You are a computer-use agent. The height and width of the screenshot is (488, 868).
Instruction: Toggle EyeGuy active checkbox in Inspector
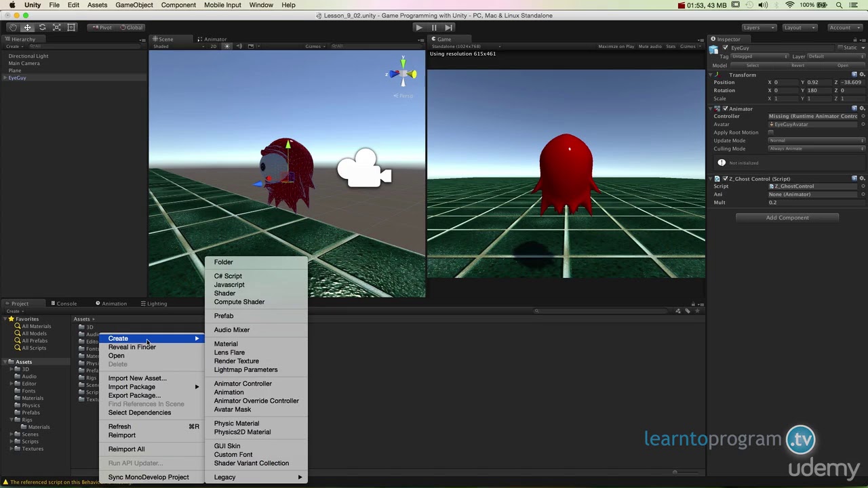coord(726,48)
